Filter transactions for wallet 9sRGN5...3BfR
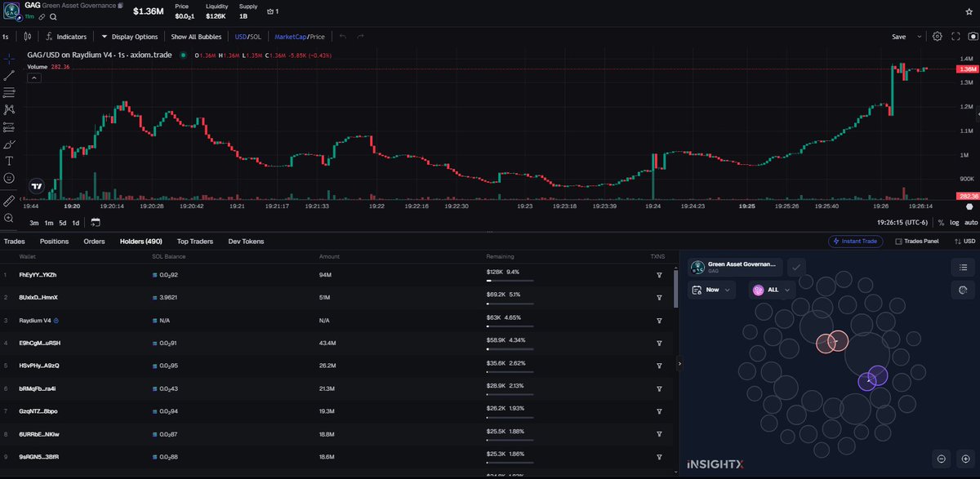This screenshot has height=479, width=980. [659, 456]
